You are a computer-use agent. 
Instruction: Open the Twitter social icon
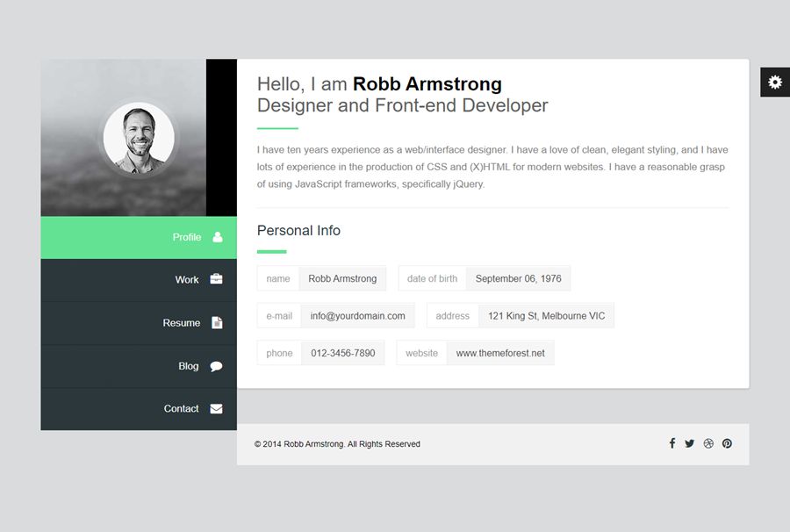[x=690, y=443]
